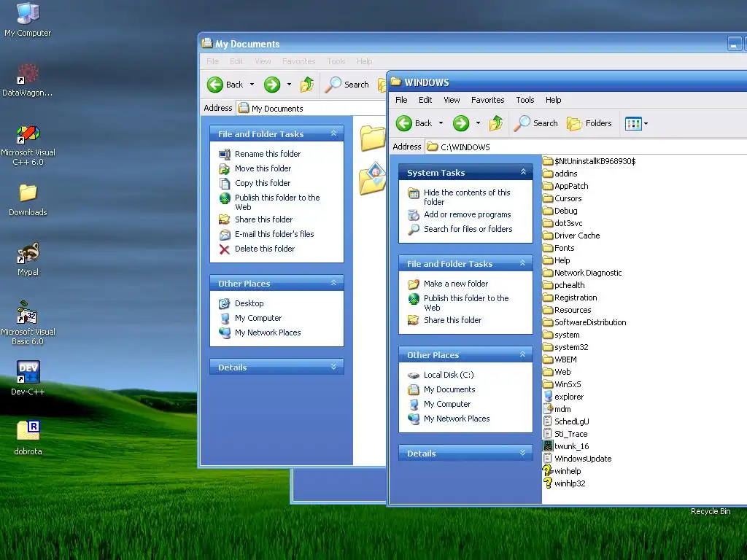Click Search in the WINDOWS window toolbar
The image size is (747, 560).
tap(536, 123)
